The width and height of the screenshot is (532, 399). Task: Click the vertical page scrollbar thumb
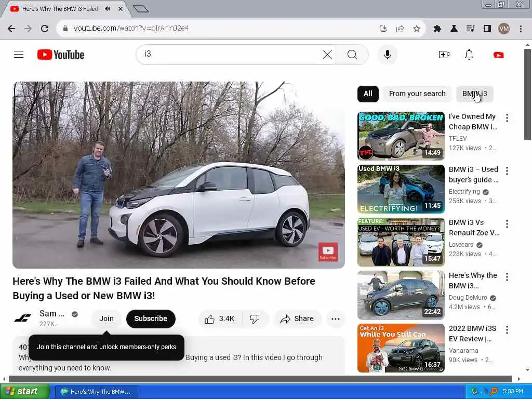click(527, 94)
